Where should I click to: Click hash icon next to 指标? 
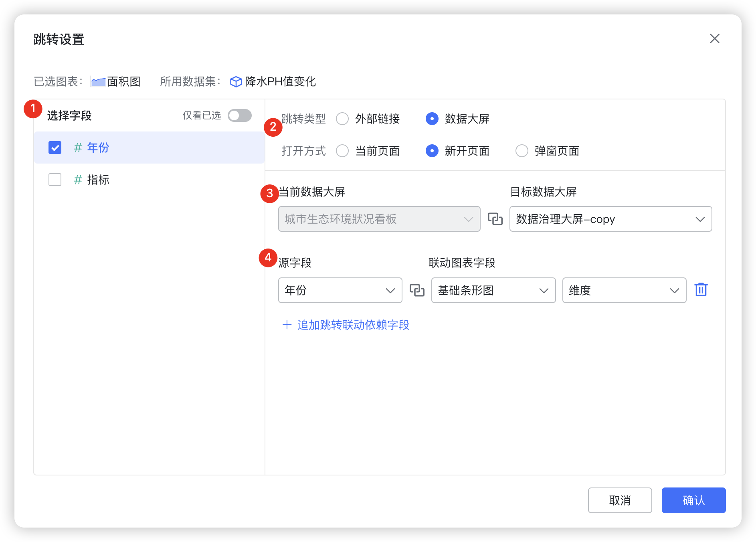78,180
